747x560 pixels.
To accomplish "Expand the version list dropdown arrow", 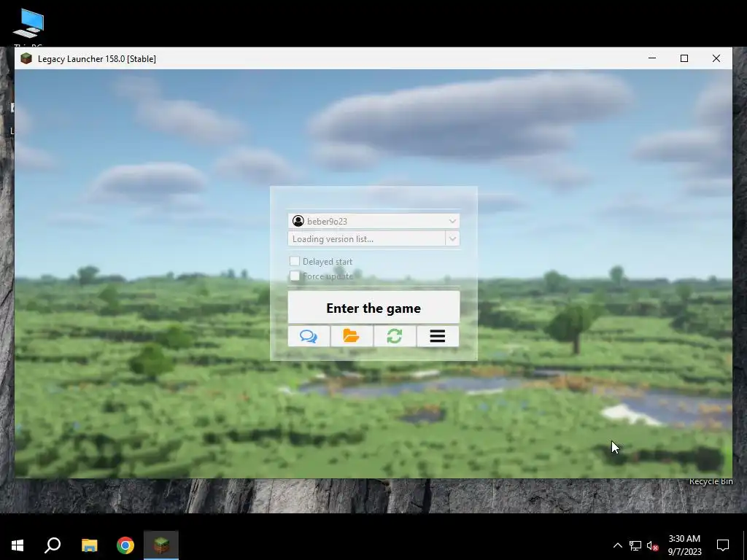I will (452, 238).
